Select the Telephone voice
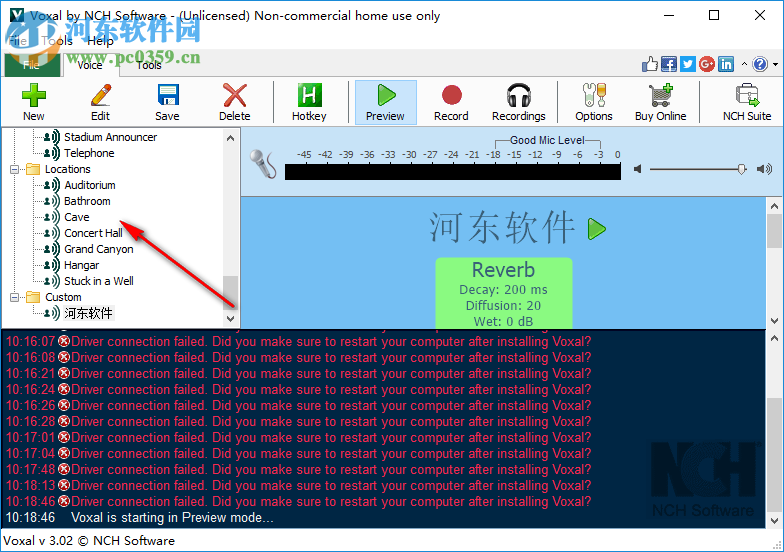 coord(89,153)
